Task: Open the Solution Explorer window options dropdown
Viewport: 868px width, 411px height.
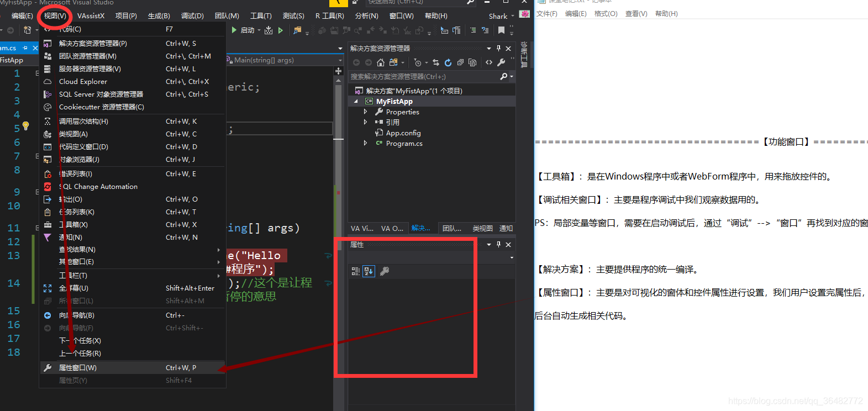Action: [488, 49]
